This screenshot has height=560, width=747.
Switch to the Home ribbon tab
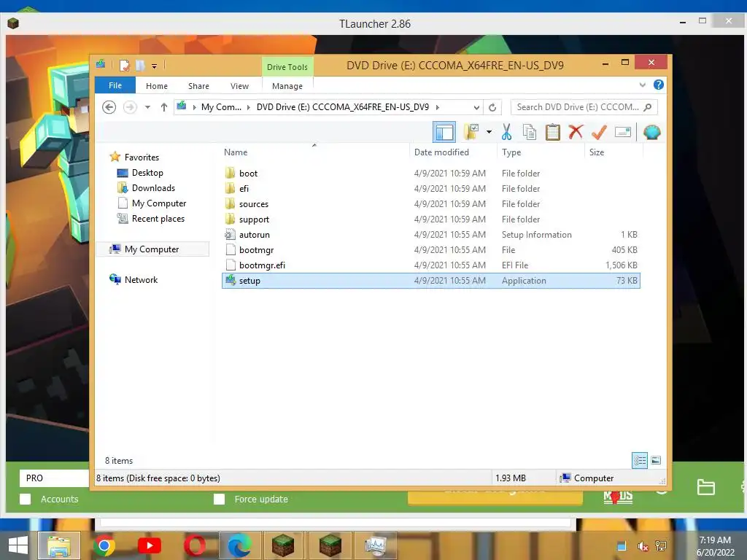tap(157, 86)
